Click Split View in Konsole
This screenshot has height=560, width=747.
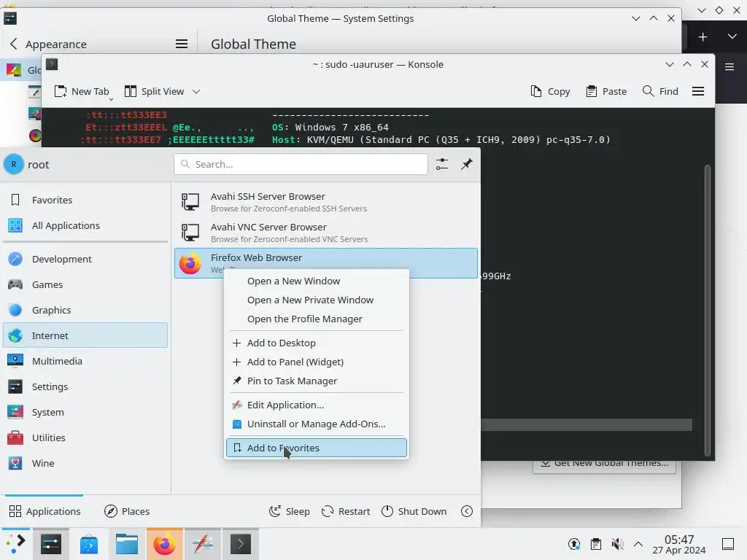click(x=155, y=91)
